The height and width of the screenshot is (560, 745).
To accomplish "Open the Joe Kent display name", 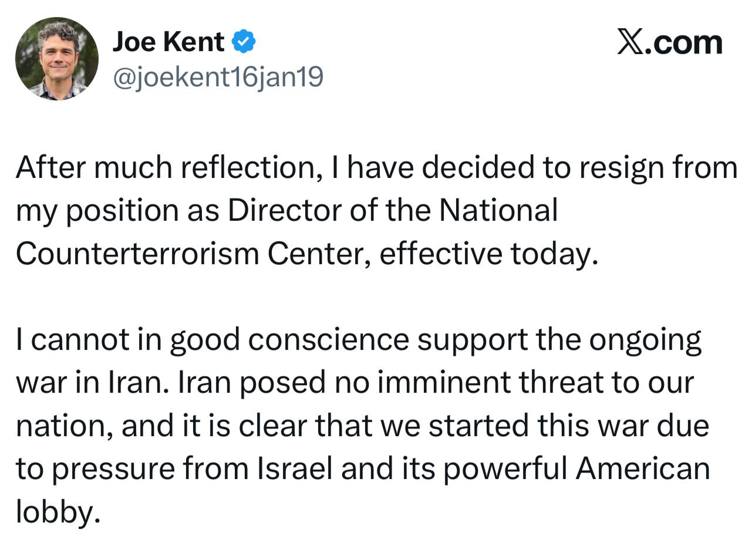I will click(168, 42).
